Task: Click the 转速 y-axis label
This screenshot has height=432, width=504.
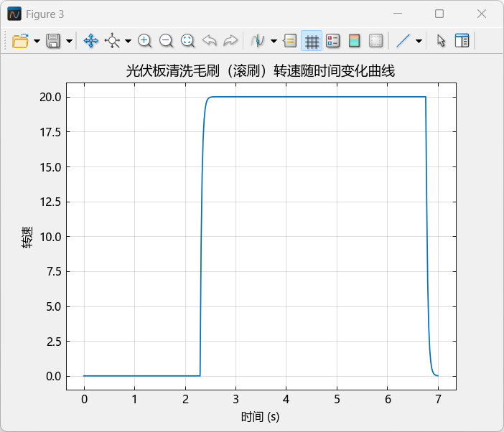Action: point(27,237)
